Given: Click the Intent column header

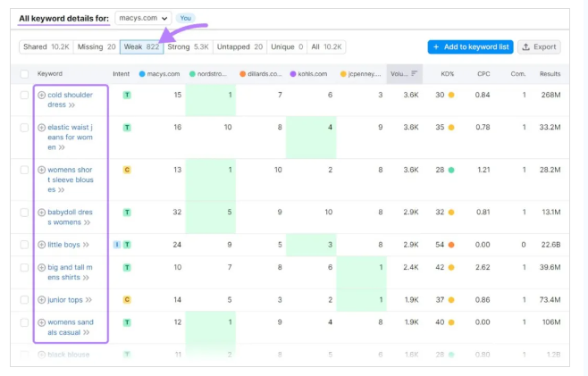Looking at the screenshot, I should [122, 74].
